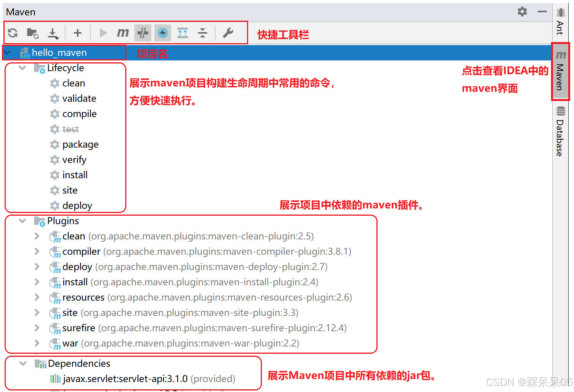Click gear icon beside install phase
574x392 pixels.
tap(55, 175)
